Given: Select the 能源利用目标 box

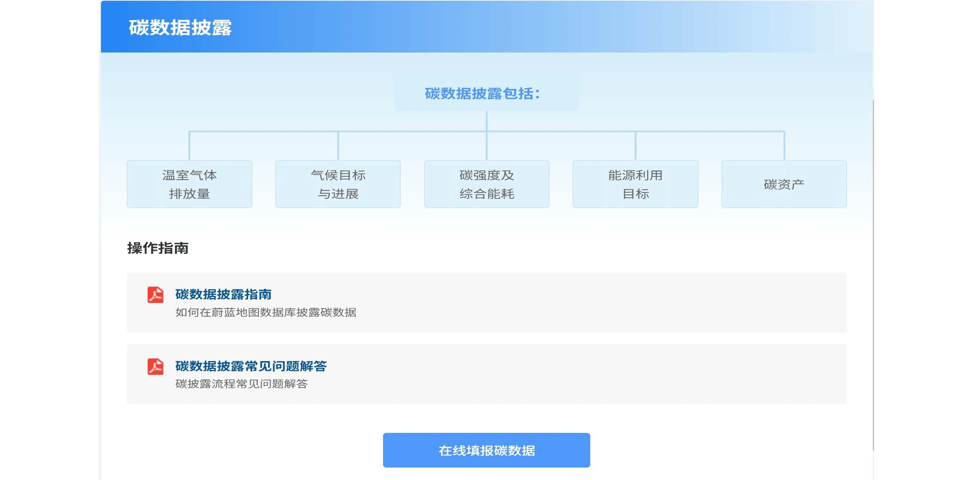Looking at the screenshot, I should (x=635, y=184).
